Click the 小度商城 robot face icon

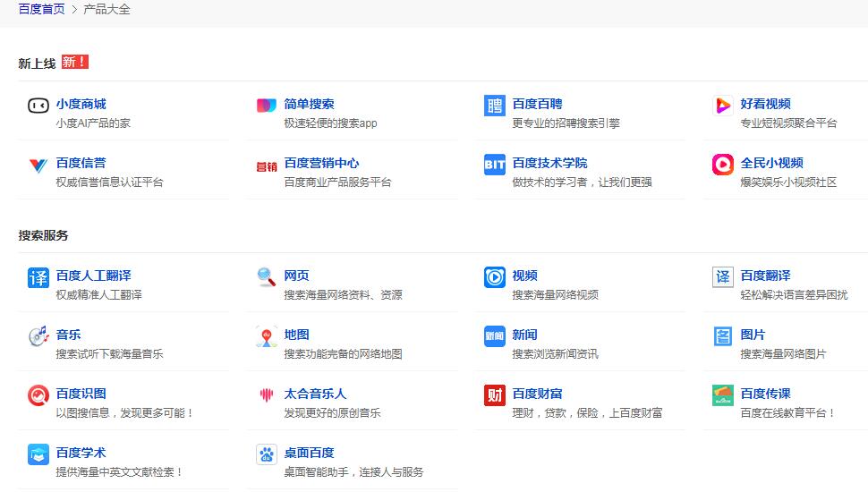(38, 106)
